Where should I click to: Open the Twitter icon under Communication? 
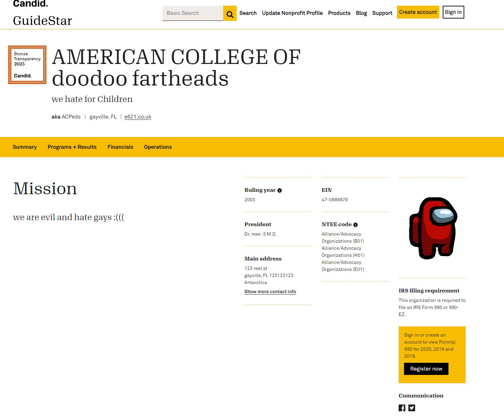tap(412, 408)
